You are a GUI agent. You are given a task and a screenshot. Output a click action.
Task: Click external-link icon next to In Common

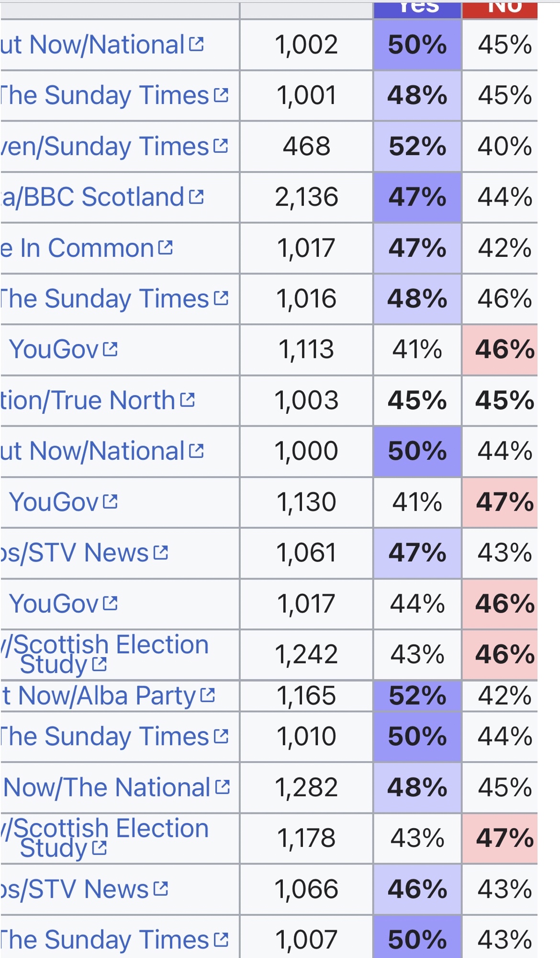[165, 248]
